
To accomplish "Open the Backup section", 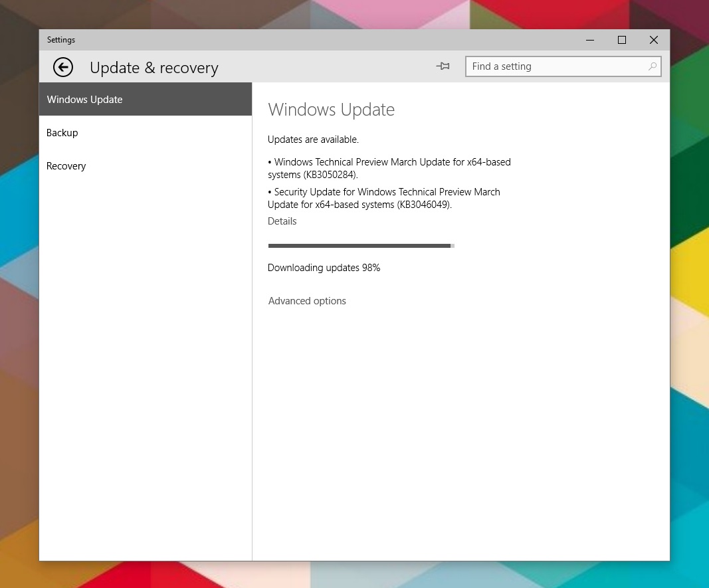I will point(145,133).
